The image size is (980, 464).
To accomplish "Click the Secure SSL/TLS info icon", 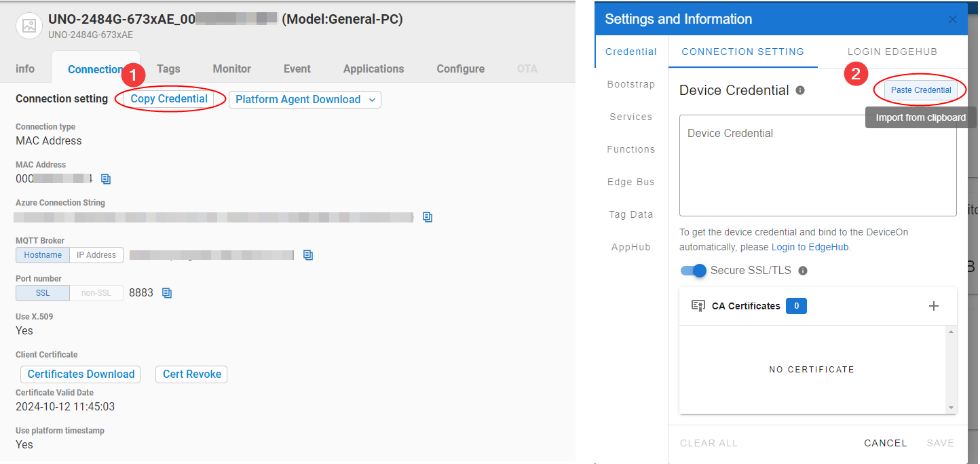I will 803,271.
